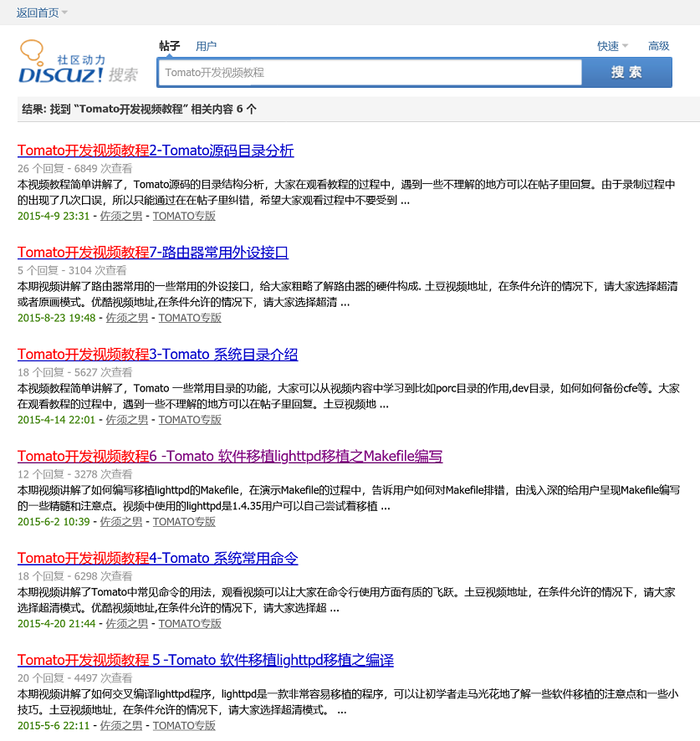Viewport: 700px width, 741px height.
Task: Open TOMATO专版 forum on 2015-5-6 post
Action: click(184, 725)
